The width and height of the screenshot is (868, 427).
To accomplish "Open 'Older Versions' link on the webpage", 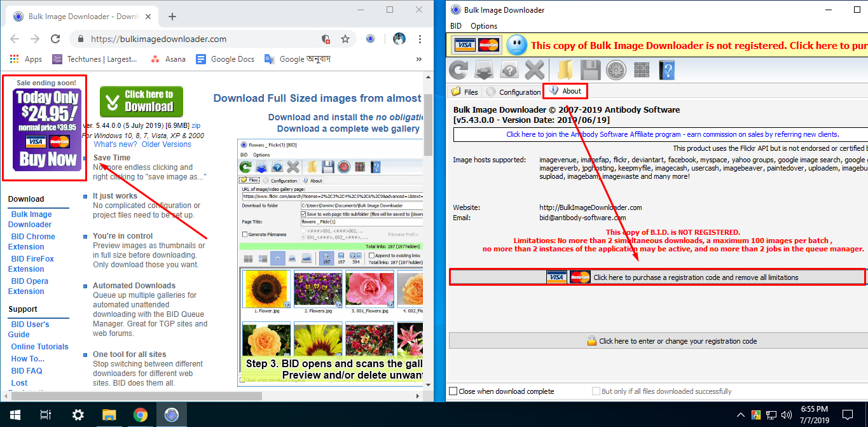I will click(166, 144).
